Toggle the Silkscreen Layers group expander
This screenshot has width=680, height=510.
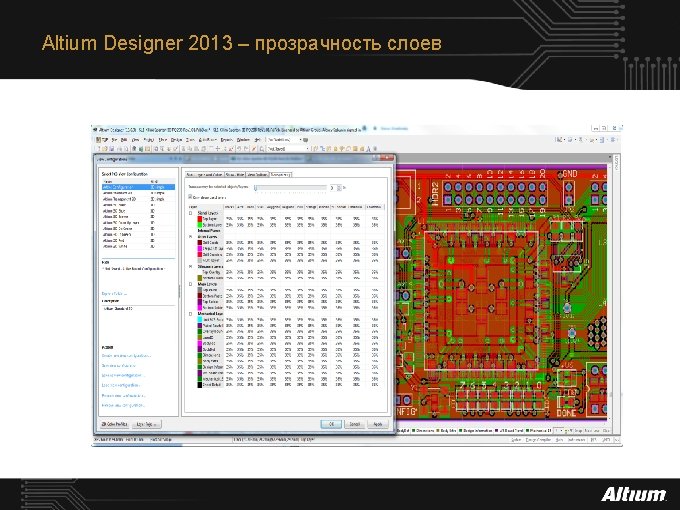tap(190, 266)
